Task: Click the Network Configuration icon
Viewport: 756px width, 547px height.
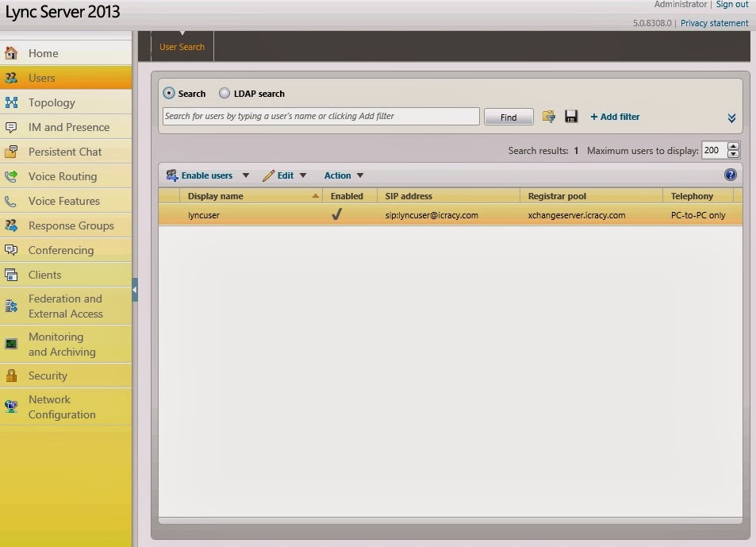Action: click(x=11, y=406)
